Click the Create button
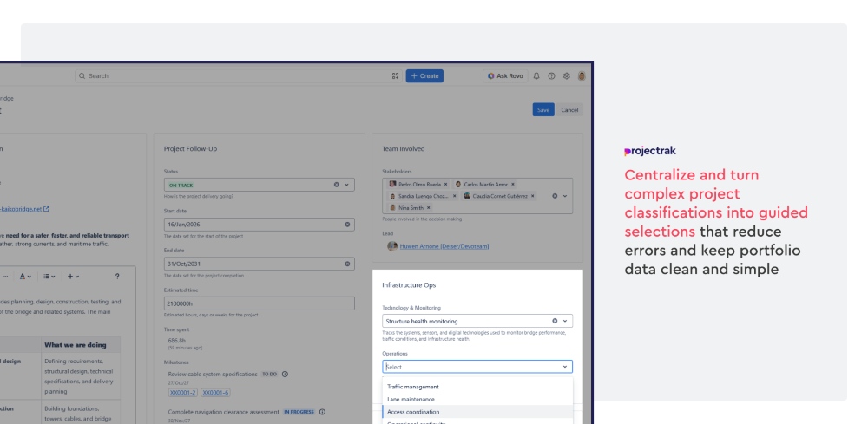 point(424,75)
